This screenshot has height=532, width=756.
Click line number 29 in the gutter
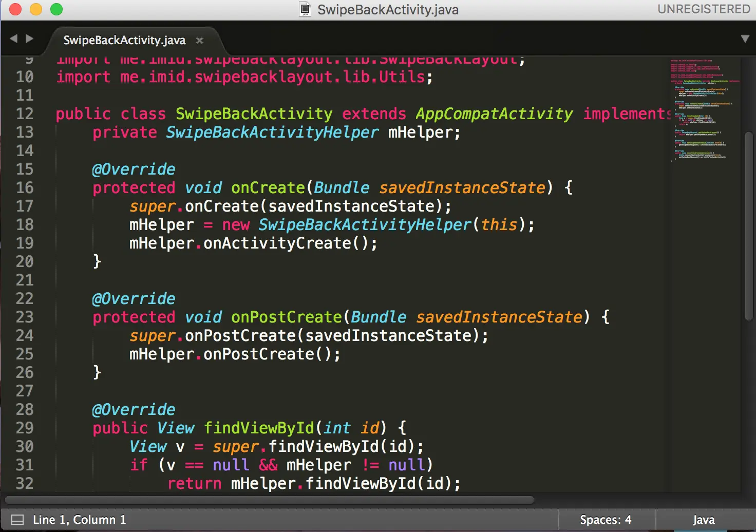pyautogui.click(x=25, y=428)
